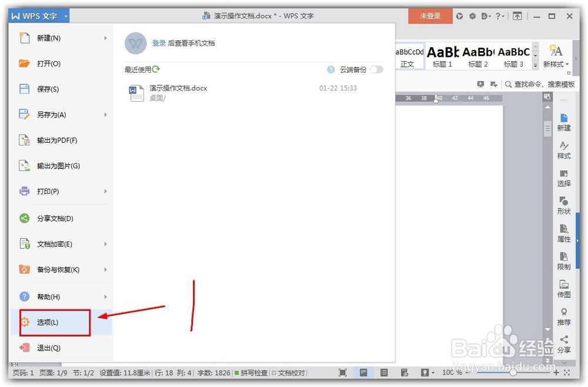Image resolution: width=588 pixels, height=387 pixels.
Task: Click 打开(O) in the file menu
Action: pos(61,63)
